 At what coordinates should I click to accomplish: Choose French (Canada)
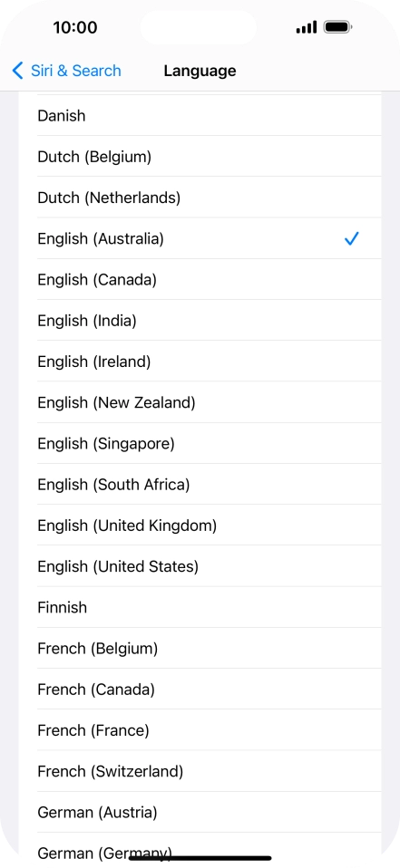pyautogui.click(x=200, y=689)
